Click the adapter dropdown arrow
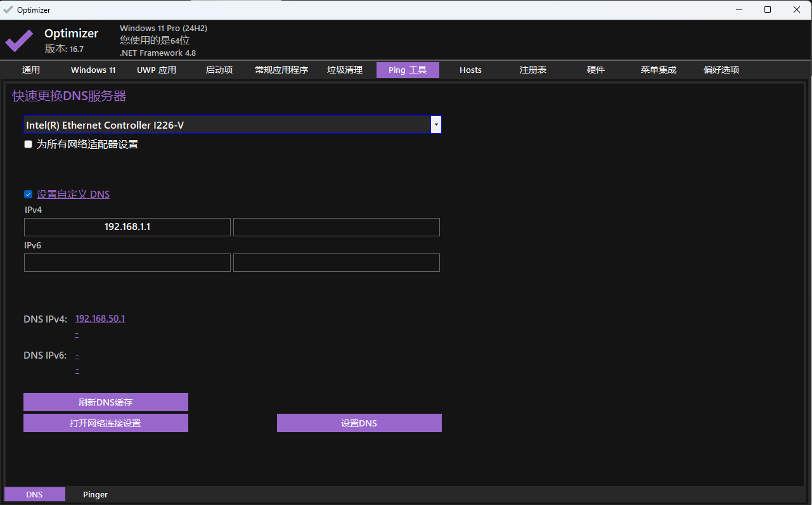Viewport: 812px width, 505px height. tap(436, 125)
